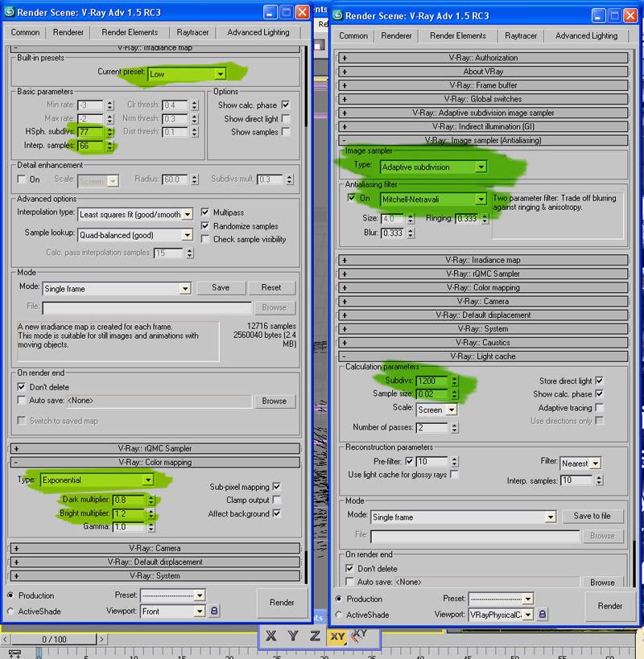Enable the Show samples checkbox

tap(286, 132)
